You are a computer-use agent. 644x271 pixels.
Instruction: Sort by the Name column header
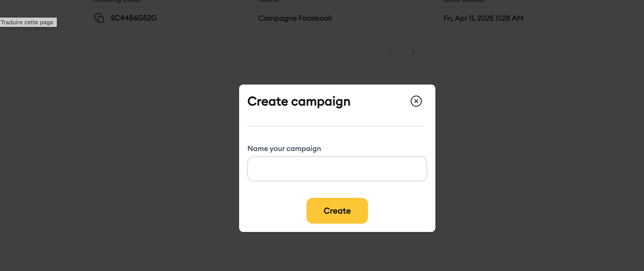click(269, 1)
